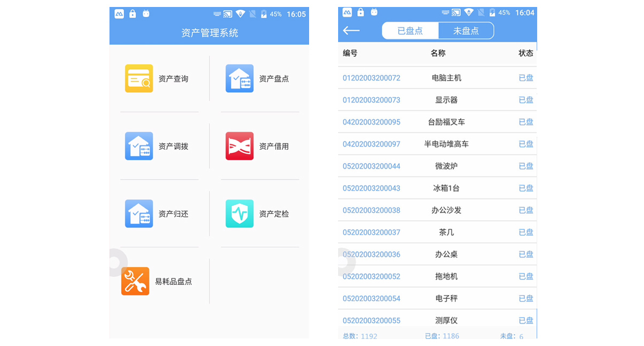Screen dimensions: 644x346
Task: Tap the 已盘 status for 办公沙发
Action: [526, 210]
